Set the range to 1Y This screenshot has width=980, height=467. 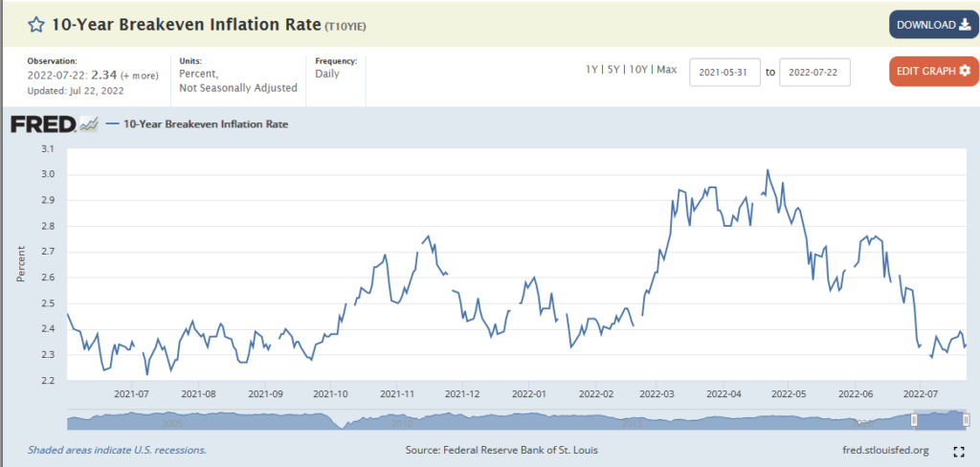[x=593, y=70]
